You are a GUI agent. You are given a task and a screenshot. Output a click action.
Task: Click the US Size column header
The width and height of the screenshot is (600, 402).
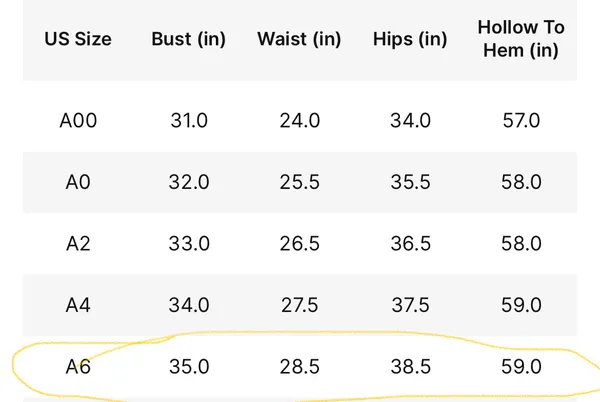[78, 39]
